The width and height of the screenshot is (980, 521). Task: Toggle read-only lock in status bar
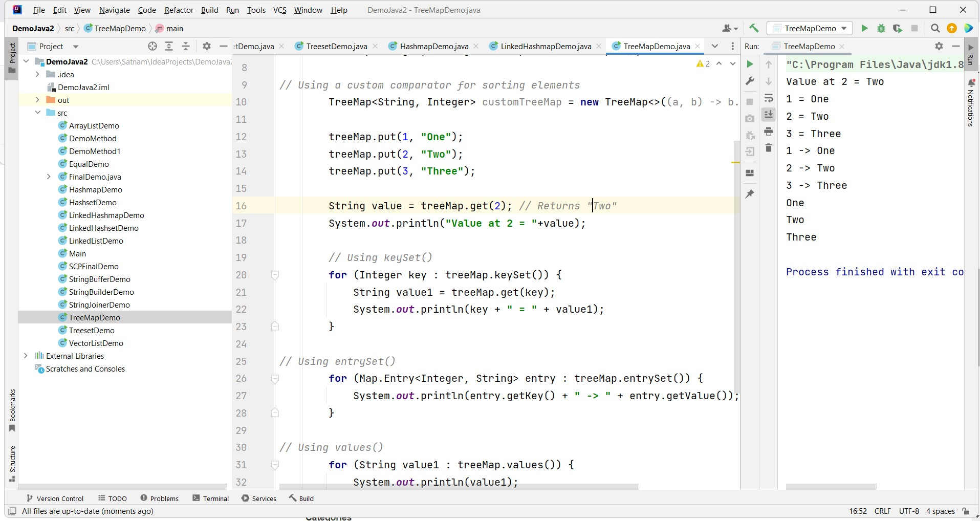click(966, 511)
